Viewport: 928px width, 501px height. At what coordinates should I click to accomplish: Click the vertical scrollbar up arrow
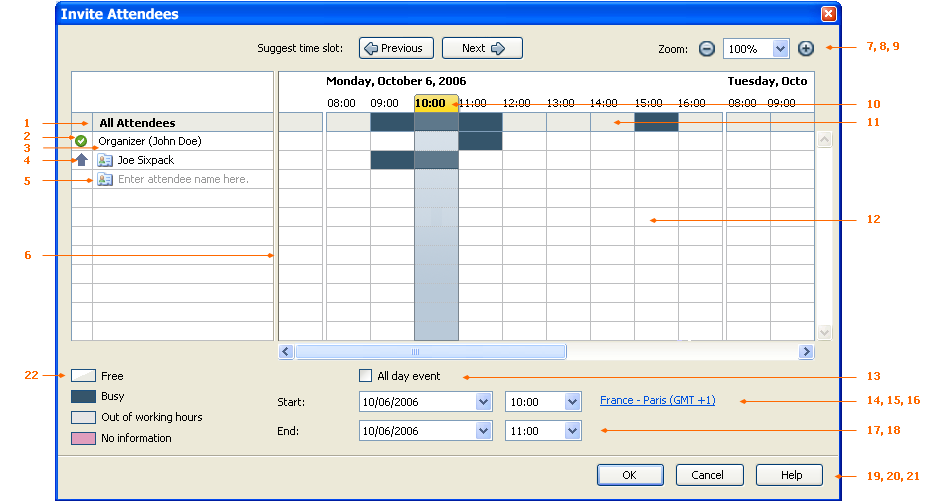pyautogui.click(x=825, y=140)
